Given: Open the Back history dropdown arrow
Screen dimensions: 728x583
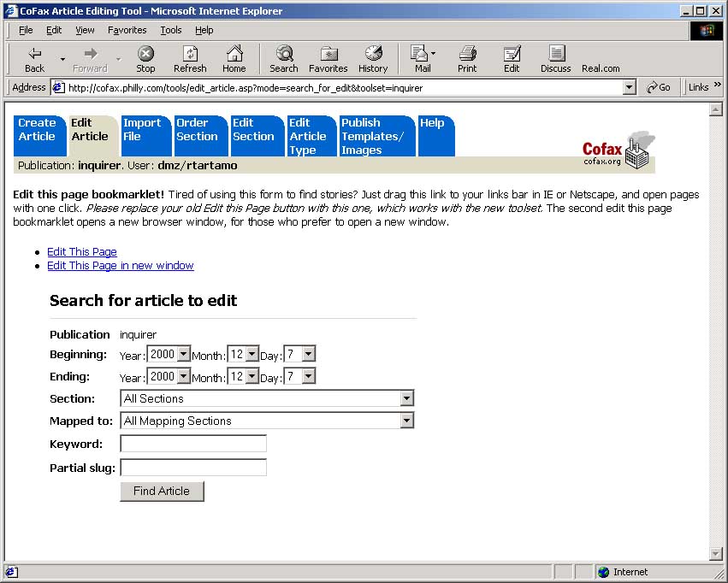Looking at the screenshot, I should [62, 59].
